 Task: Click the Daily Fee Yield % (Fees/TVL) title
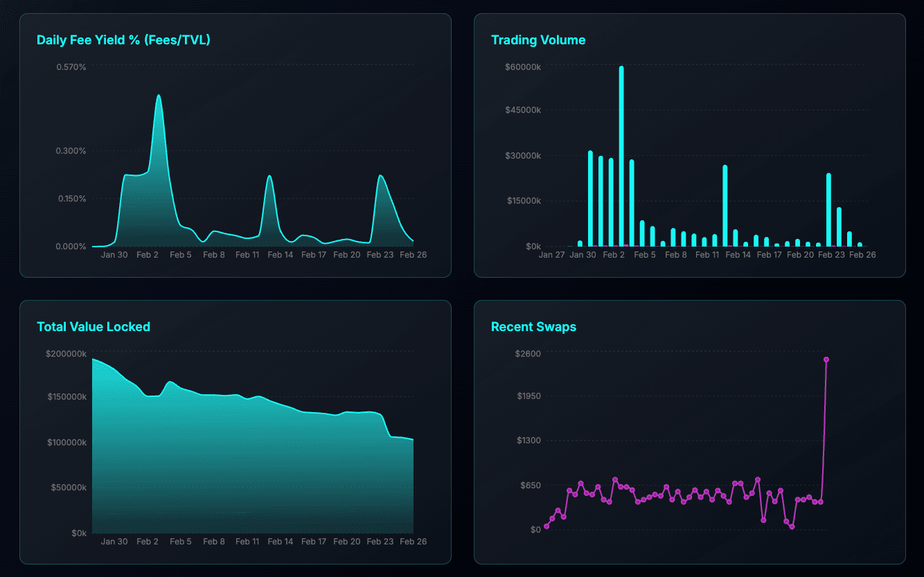click(x=123, y=40)
